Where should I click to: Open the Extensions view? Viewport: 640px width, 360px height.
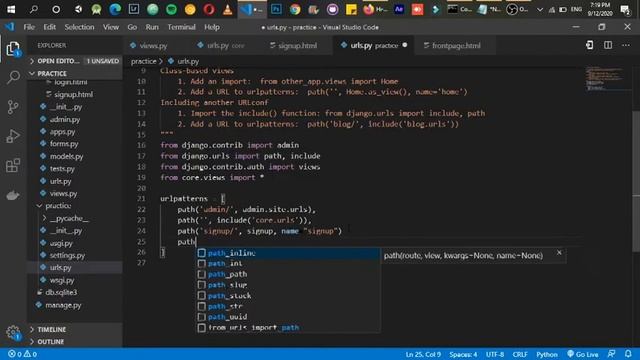pyautogui.click(x=13, y=165)
